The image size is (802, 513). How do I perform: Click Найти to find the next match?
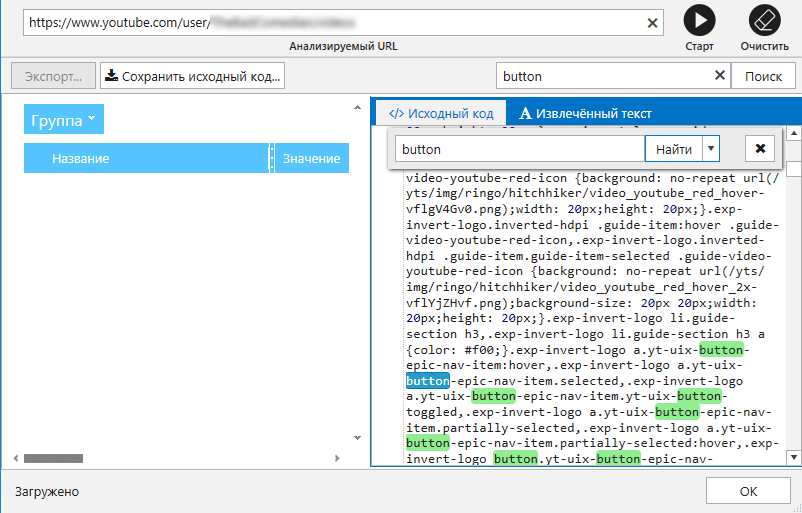coord(673,149)
